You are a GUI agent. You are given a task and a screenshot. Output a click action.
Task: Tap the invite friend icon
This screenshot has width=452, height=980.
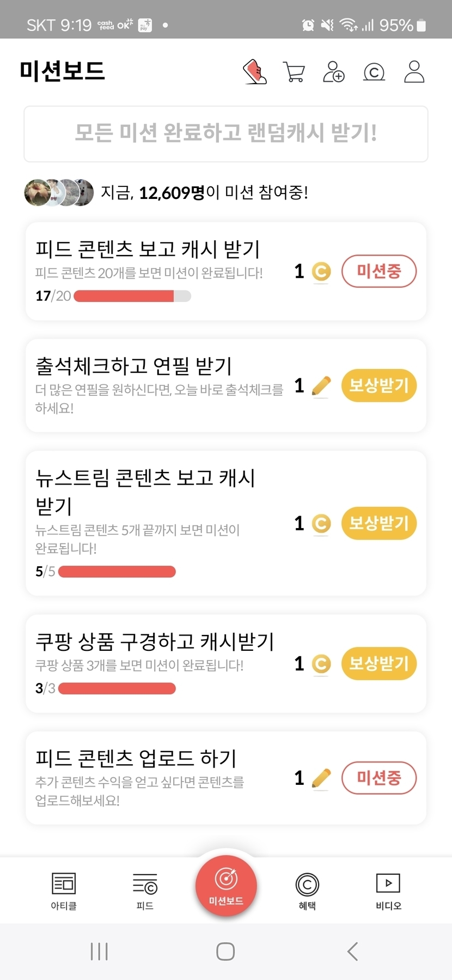(334, 71)
